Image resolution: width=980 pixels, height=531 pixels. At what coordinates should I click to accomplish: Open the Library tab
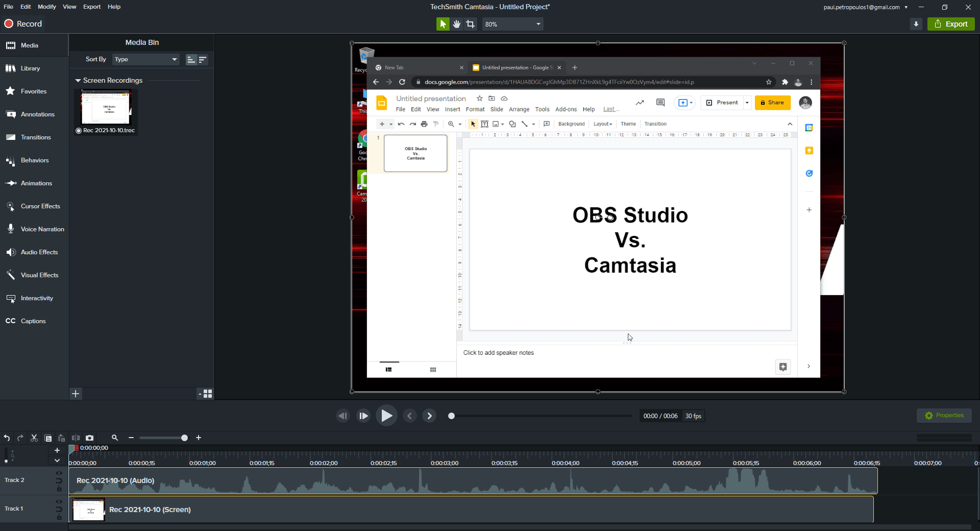(34, 68)
